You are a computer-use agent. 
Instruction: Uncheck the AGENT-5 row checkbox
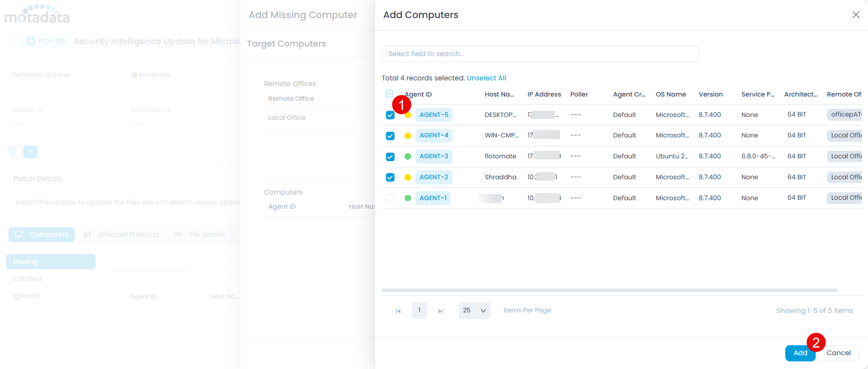[x=390, y=115]
